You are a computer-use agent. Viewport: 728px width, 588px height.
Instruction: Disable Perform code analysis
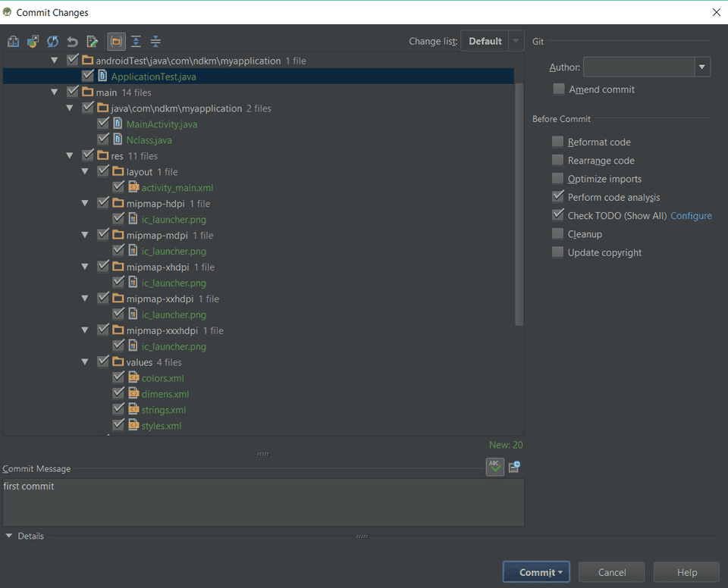(558, 197)
